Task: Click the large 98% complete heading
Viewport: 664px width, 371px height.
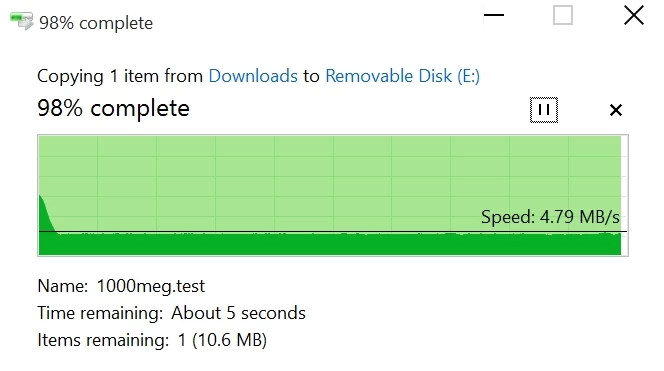Action: click(x=113, y=108)
